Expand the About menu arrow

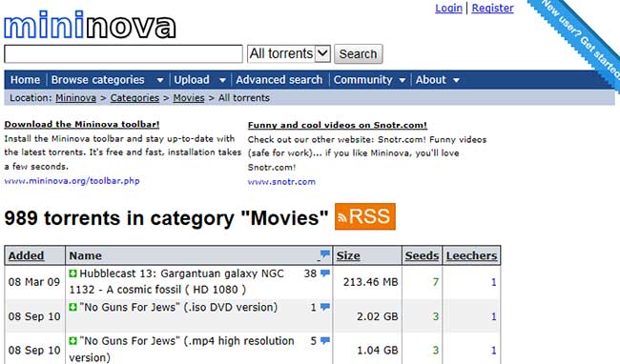pyautogui.click(x=456, y=80)
